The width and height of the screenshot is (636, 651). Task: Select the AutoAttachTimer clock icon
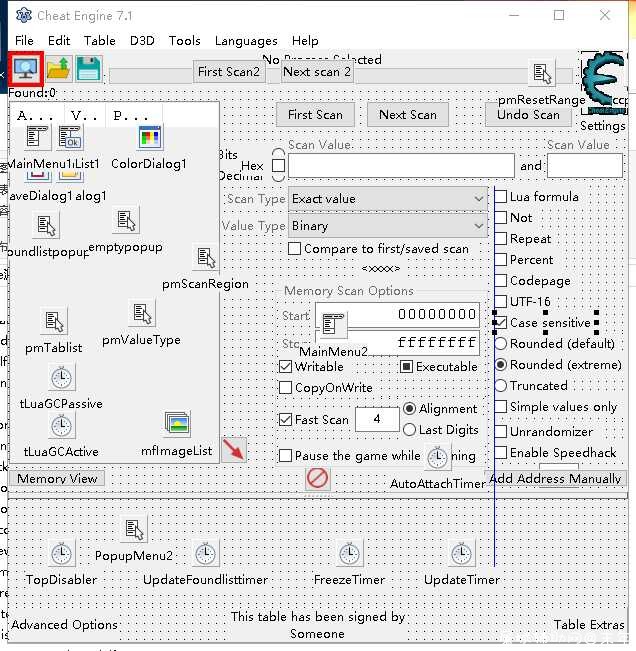437,457
